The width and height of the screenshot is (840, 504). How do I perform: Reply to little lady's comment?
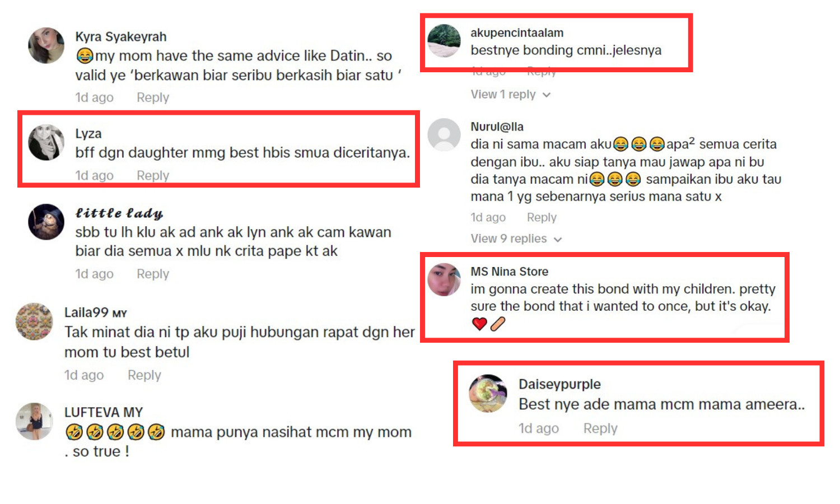click(x=153, y=274)
